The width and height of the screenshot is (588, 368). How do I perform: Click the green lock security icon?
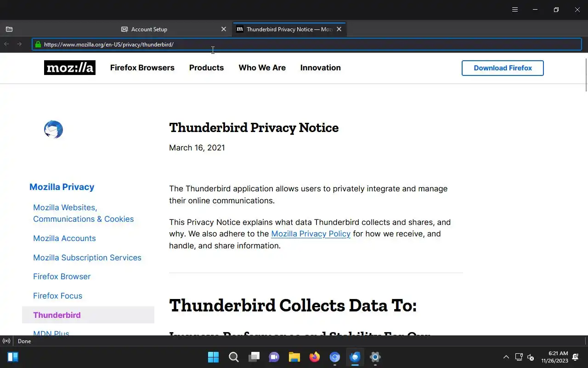[38, 45]
